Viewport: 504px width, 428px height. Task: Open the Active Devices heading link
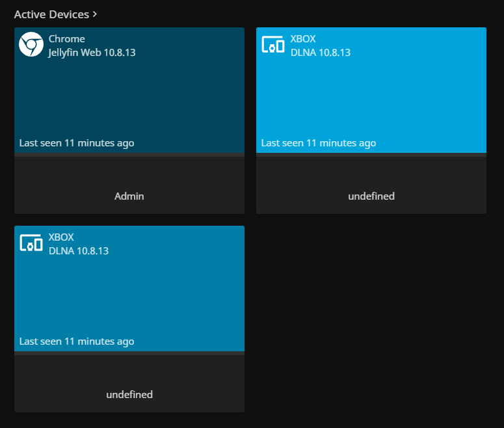click(51, 14)
